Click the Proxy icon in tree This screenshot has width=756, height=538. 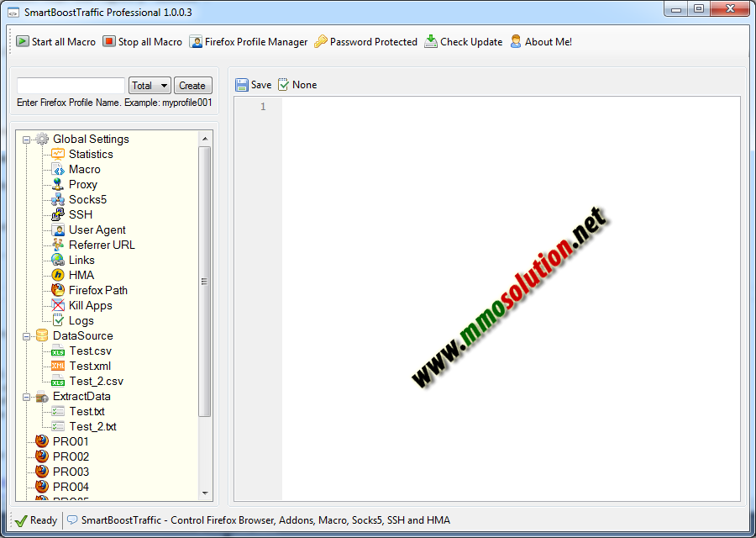(58, 184)
